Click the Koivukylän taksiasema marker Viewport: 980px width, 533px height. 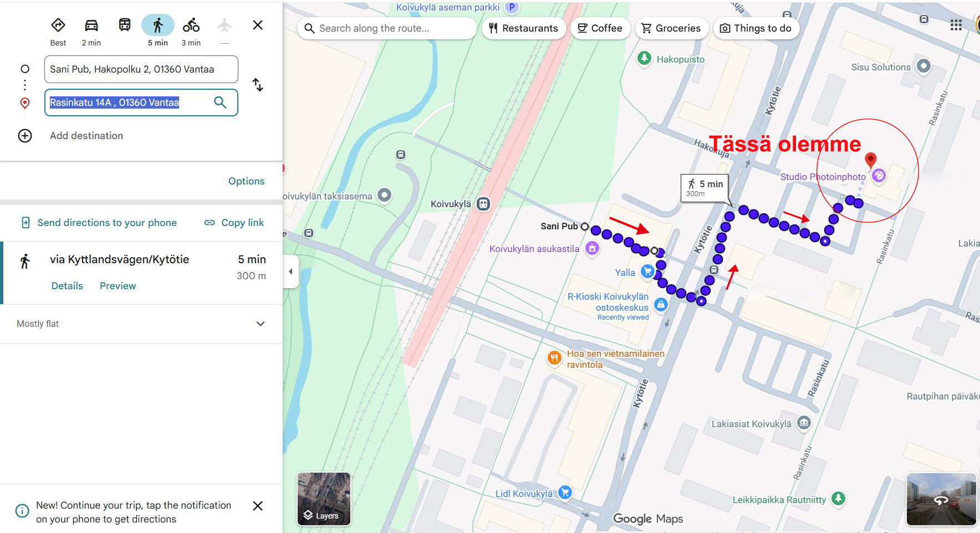click(384, 195)
